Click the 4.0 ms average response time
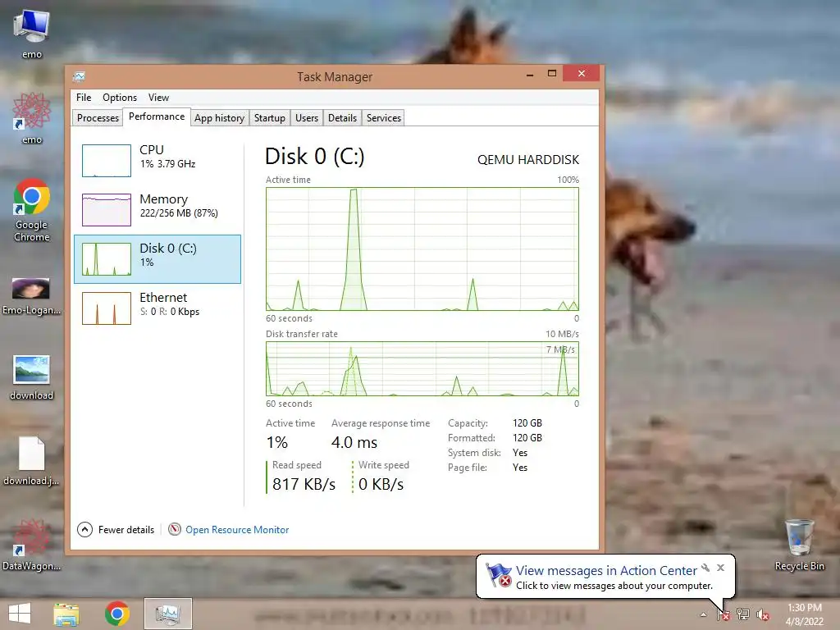The image size is (840, 630). [354, 442]
